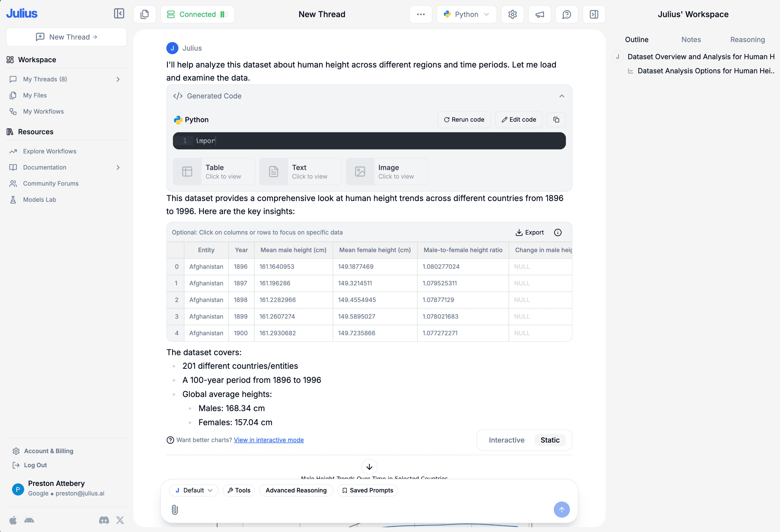
Task: Keep chart in Static mode
Action: 550,440
